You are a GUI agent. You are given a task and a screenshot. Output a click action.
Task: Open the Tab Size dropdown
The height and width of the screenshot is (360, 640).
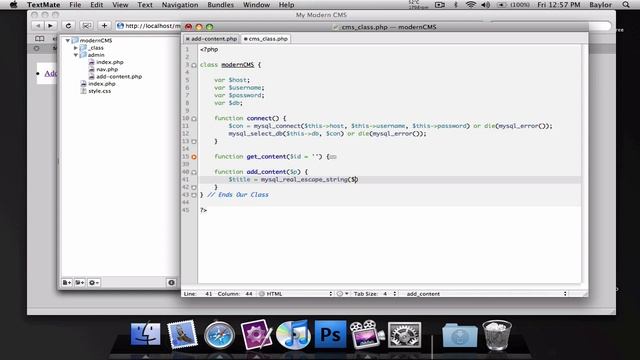coord(375,293)
